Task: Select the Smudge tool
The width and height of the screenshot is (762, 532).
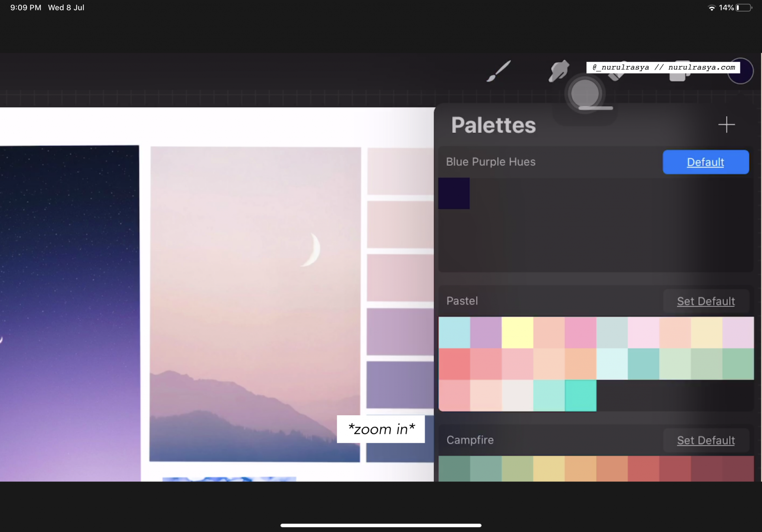Action: point(558,71)
